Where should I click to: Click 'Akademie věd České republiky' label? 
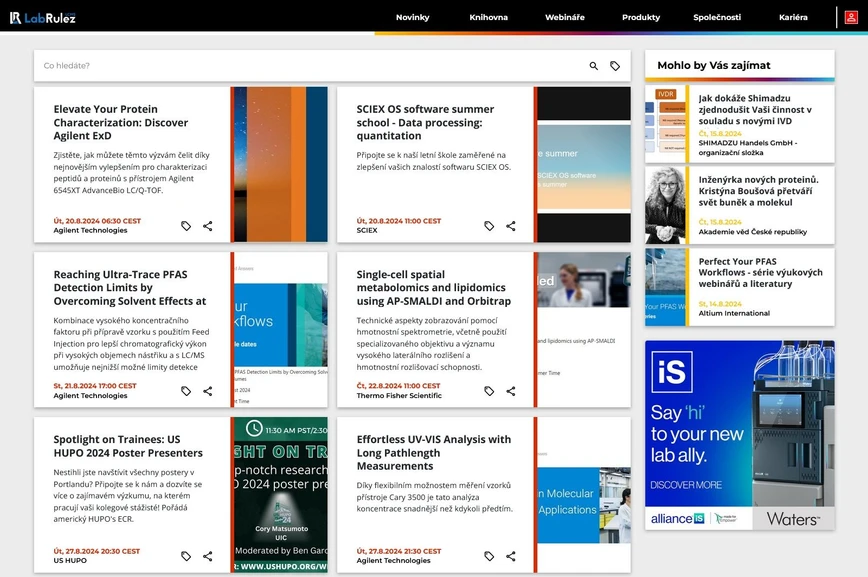click(x=753, y=231)
